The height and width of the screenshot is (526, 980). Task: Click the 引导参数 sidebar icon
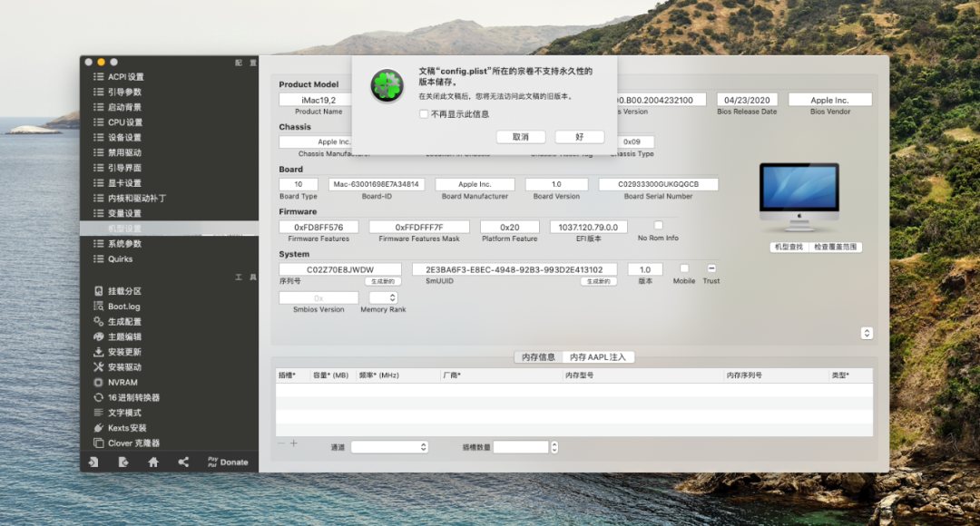click(x=98, y=92)
